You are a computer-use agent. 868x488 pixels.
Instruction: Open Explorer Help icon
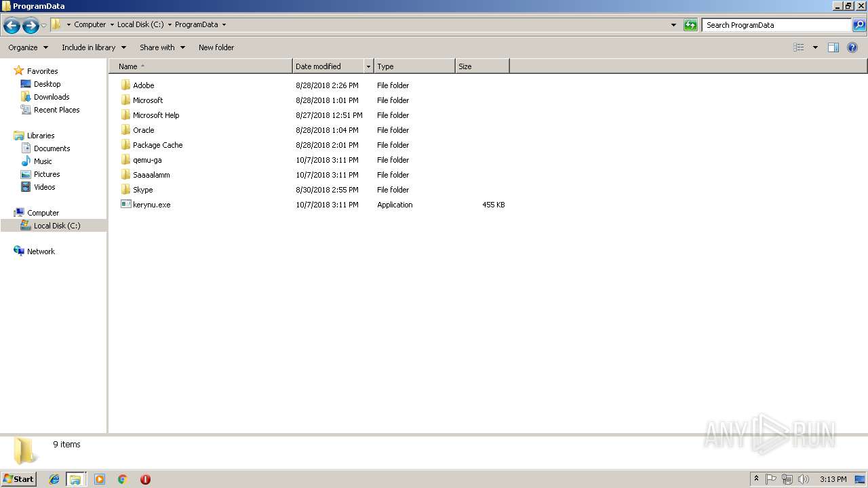[x=852, y=47]
